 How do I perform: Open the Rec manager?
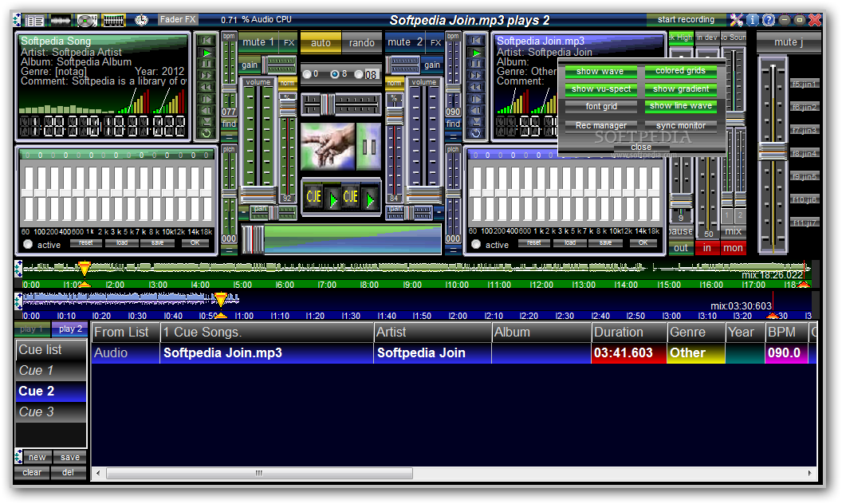pos(601,125)
